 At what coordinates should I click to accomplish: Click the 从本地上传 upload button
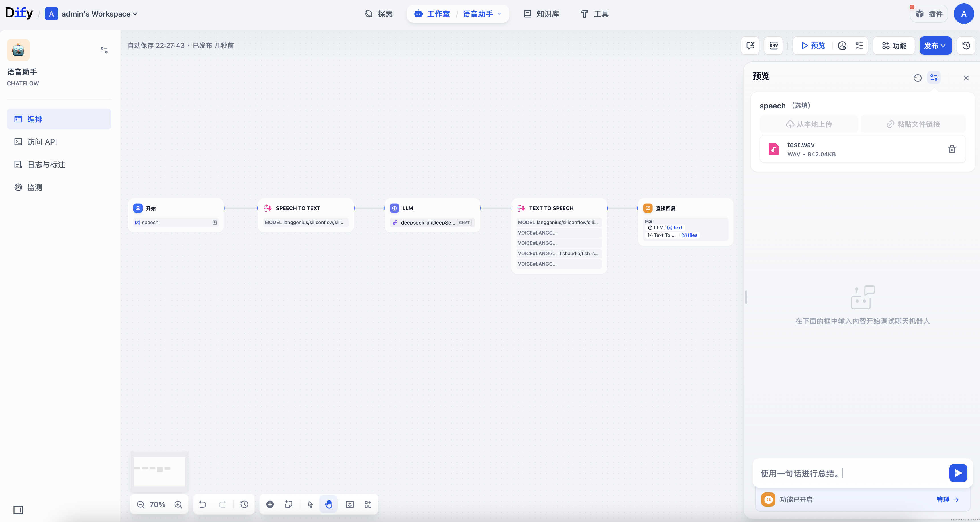click(809, 124)
